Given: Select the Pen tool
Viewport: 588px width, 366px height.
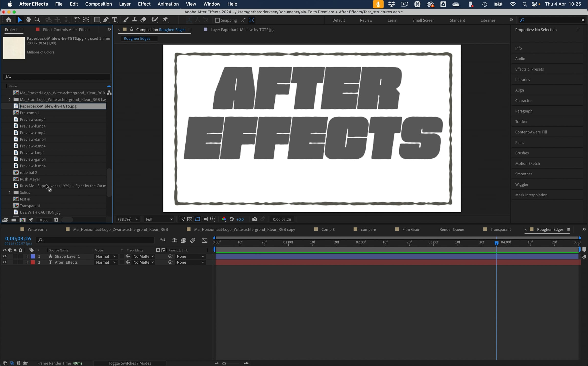Looking at the screenshot, I should [106, 20].
